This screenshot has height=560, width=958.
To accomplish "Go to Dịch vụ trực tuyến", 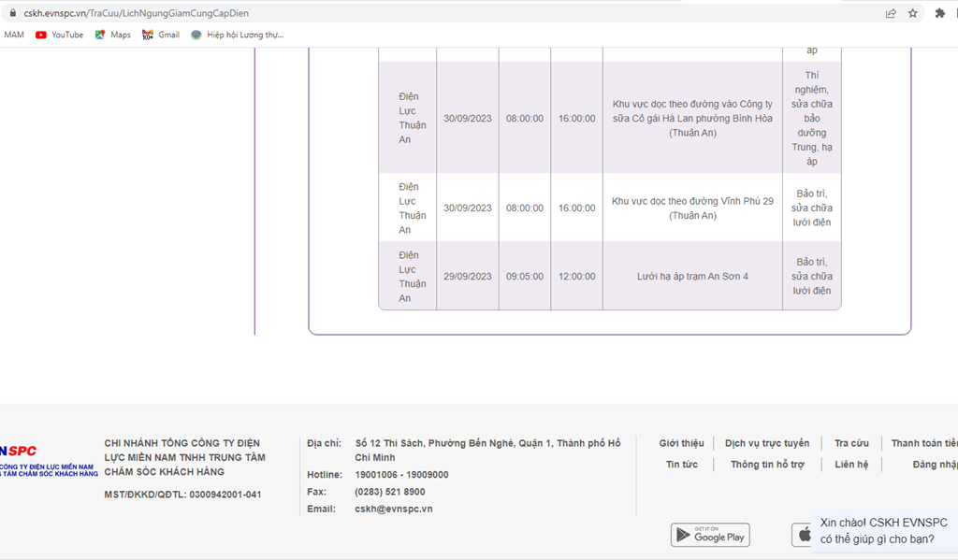I will [x=767, y=443].
